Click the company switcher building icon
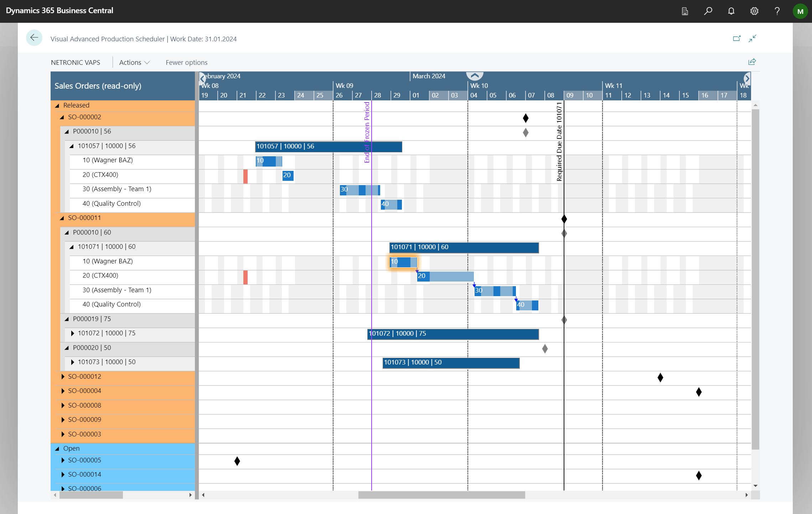This screenshot has height=514, width=812. click(x=684, y=11)
